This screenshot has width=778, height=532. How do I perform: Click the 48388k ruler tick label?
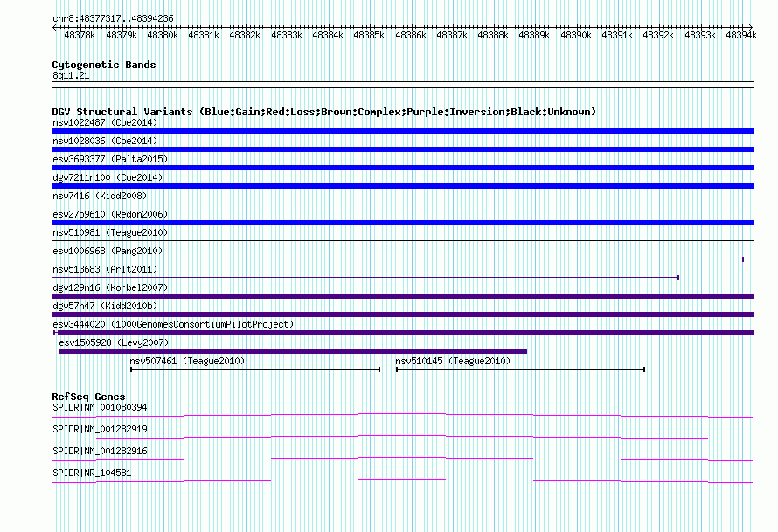coord(493,35)
